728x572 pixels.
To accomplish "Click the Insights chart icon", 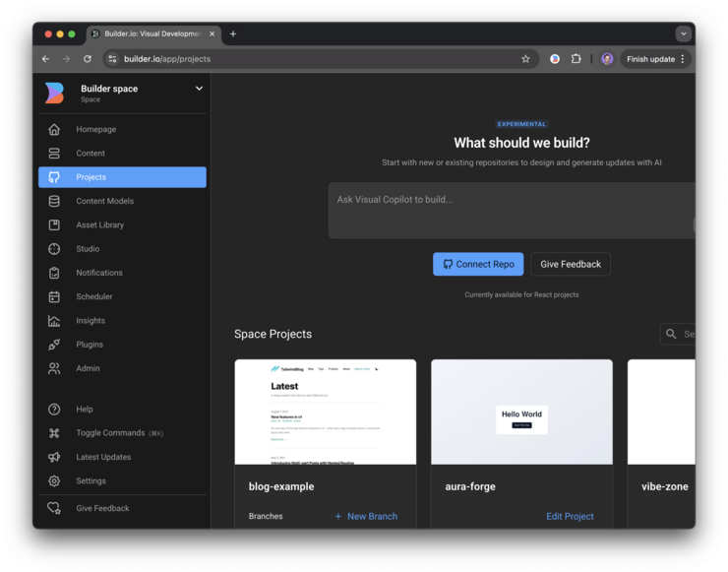I will click(54, 321).
